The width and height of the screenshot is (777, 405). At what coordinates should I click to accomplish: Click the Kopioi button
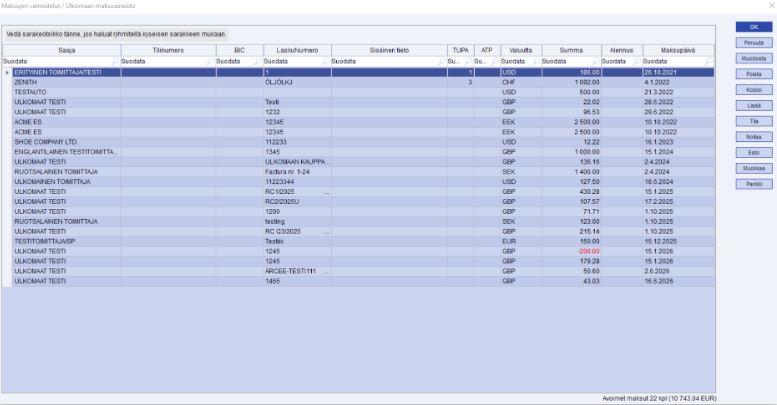click(x=754, y=90)
